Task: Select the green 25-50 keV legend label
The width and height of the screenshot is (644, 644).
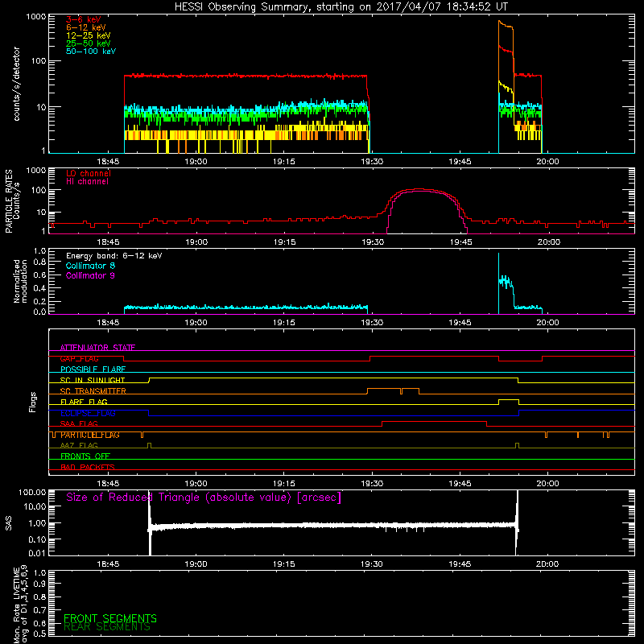Action: [89, 43]
